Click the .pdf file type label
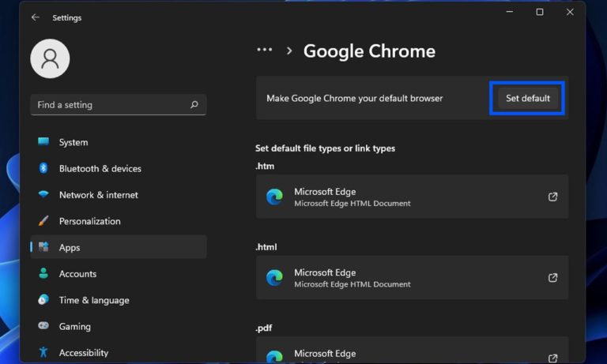Image resolution: width=607 pixels, height=364 pixels. [x=264, y=328]
